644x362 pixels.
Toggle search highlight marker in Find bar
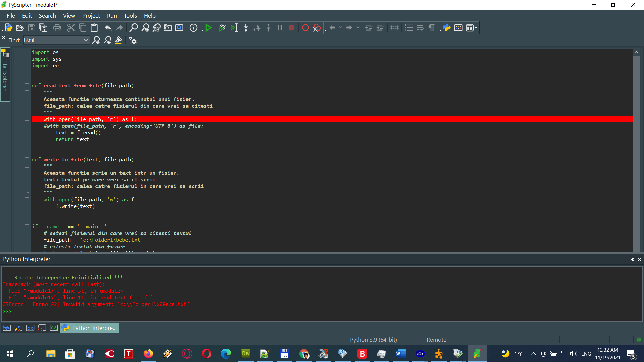(119, 40)
